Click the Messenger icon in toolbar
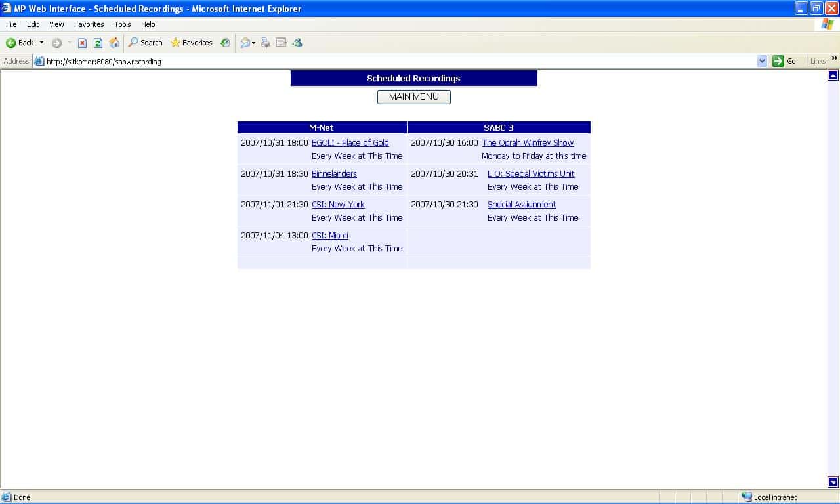Image resolution: width=840 pixels, height=504 pixels. coord(297,43)
